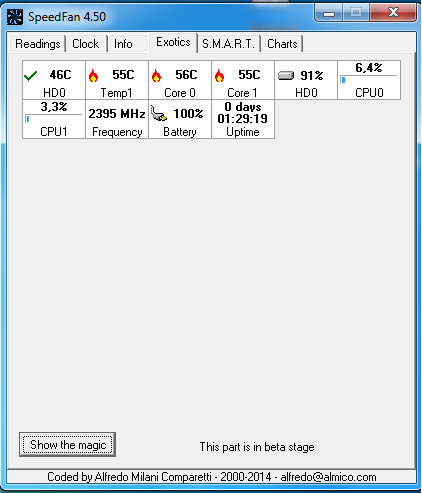Click the 55C value above Temp1
The height and width of the screenshot is (493, 422).
(123, 75)
